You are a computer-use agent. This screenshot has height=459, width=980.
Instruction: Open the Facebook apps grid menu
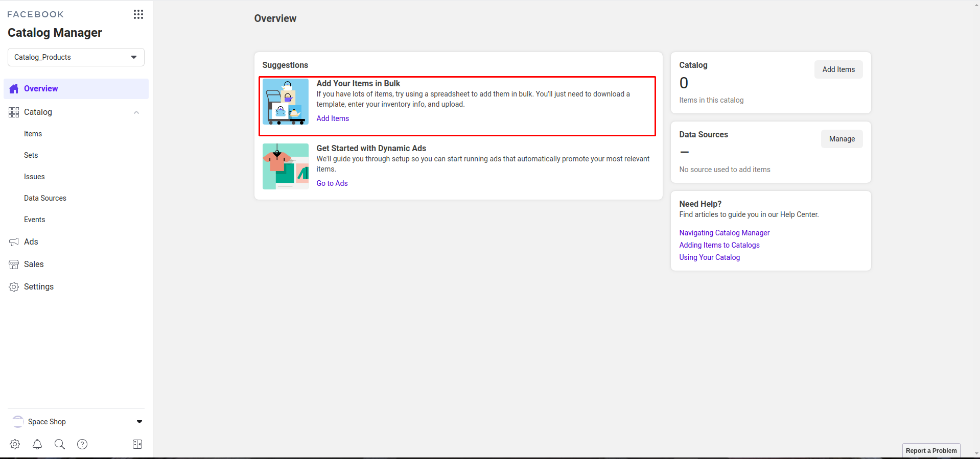pyautogui.click(x=138, y=14)
